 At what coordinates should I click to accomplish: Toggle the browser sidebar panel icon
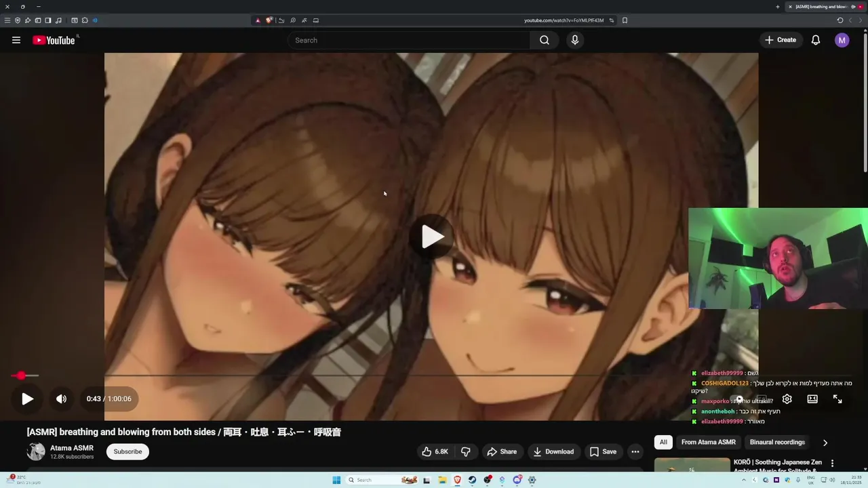point(48,20)
